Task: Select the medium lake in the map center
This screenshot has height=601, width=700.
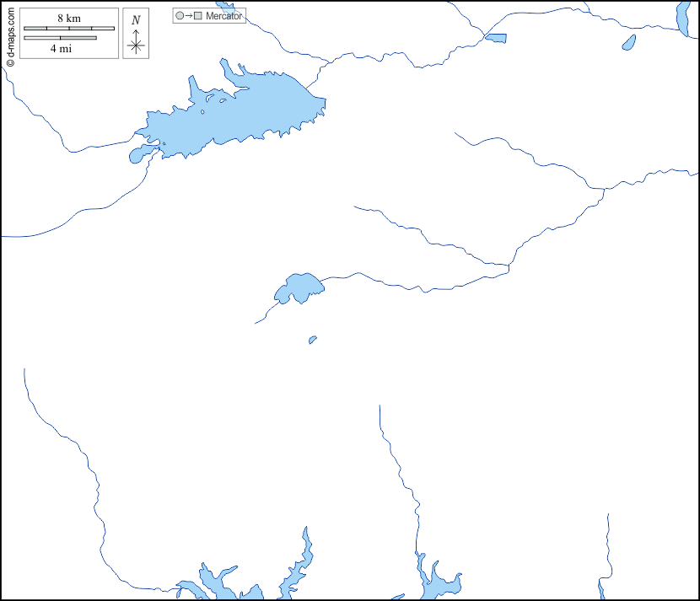Action: pos(298,288)
